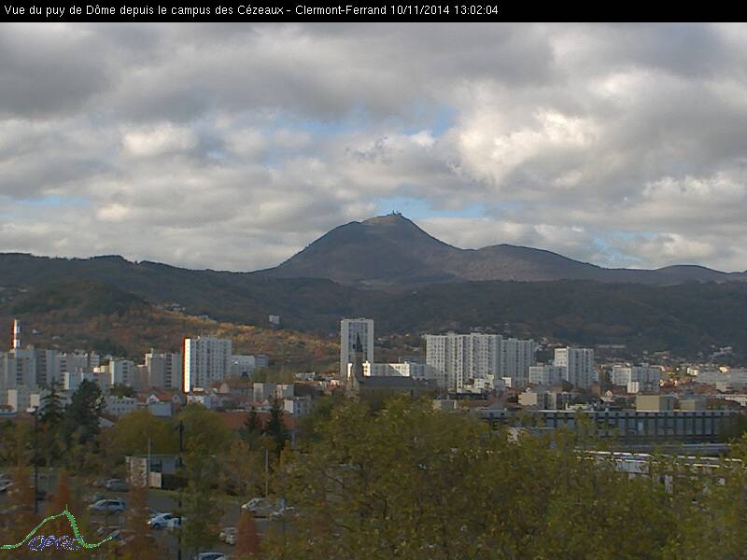This screenshot has width=747, height=560.
Task: Click the caption text "Vue du puy de Dôme depuis le campus des Cézeaux"
Action: coord(144,10)
